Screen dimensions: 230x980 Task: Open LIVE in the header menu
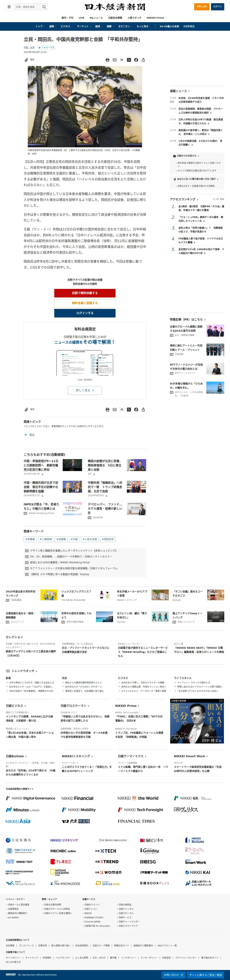pyautogui.click(x=81, y=18)
